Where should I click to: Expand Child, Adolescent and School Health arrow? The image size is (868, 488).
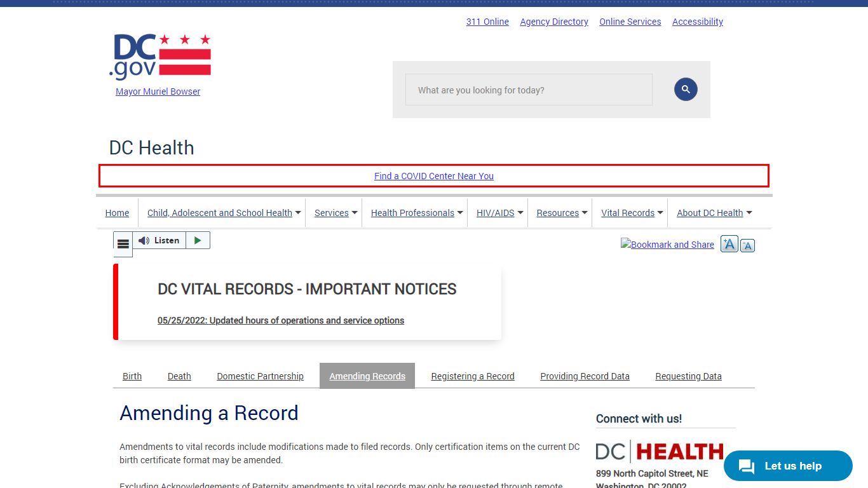point(298,213)
